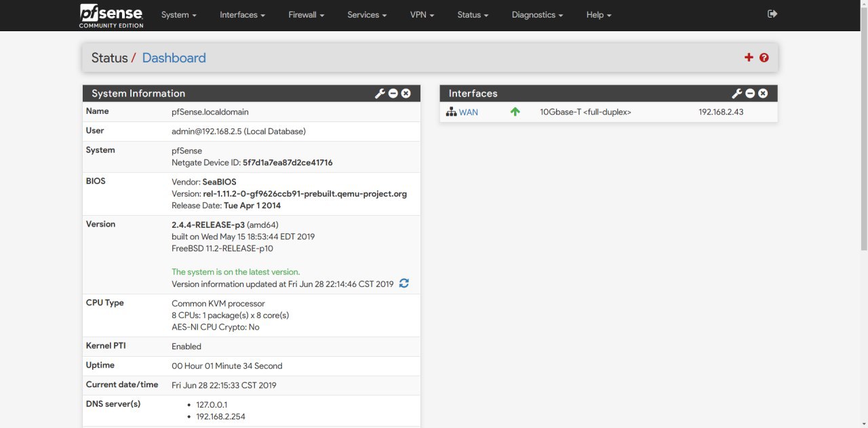Open the Firewall menu
This screenshot has width=868, height=428.
click(x=306, y=15)
